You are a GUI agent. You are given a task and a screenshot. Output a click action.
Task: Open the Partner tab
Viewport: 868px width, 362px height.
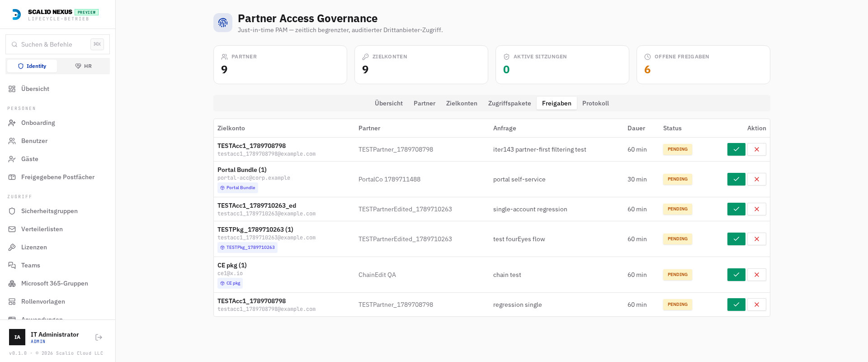(x=425, y=103)
